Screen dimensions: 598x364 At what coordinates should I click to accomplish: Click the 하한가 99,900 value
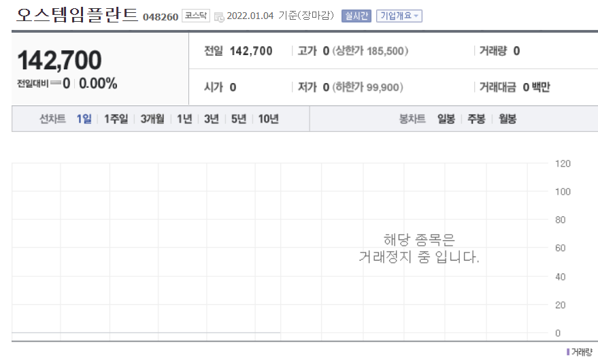[x=367, y=87]
